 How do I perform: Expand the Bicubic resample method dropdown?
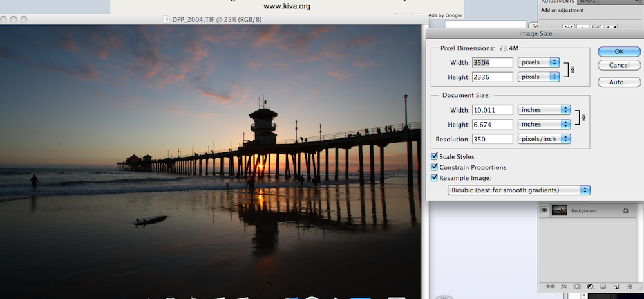pos(519,190)
